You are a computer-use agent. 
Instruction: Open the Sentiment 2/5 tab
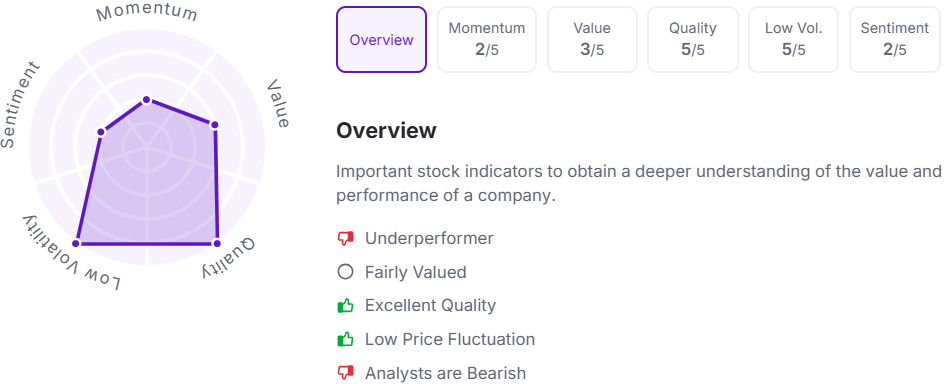[895, 39]
